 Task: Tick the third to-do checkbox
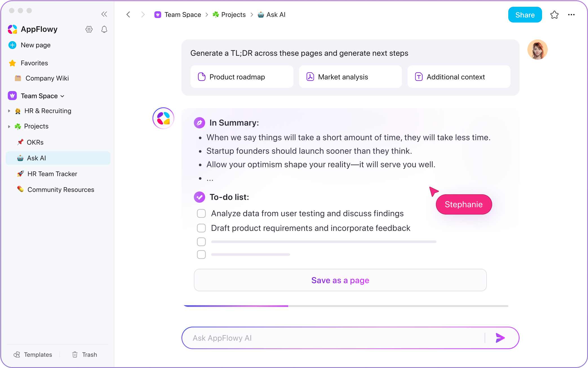(201, 242)
